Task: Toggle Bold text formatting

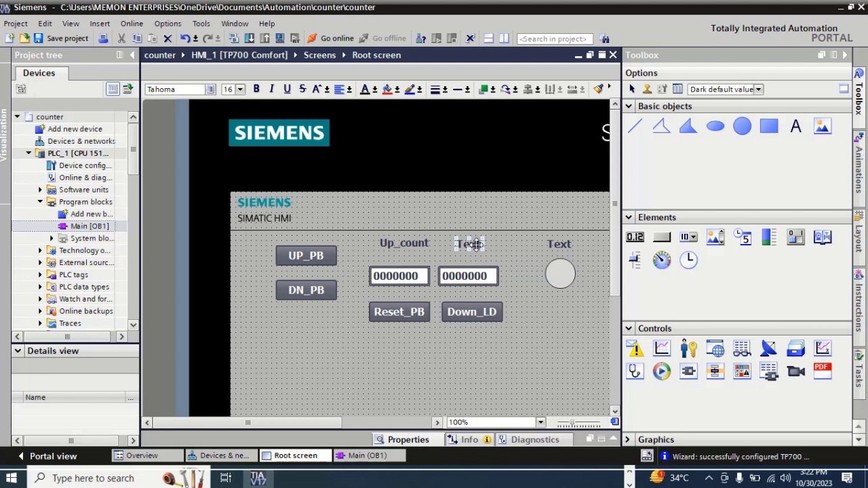Action: [x=256, y=89]
